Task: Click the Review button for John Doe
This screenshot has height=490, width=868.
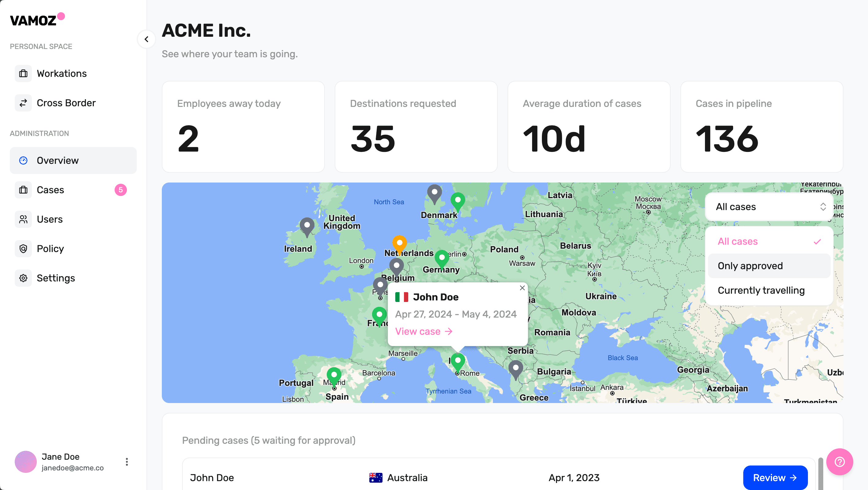Action: click(775, 477)
